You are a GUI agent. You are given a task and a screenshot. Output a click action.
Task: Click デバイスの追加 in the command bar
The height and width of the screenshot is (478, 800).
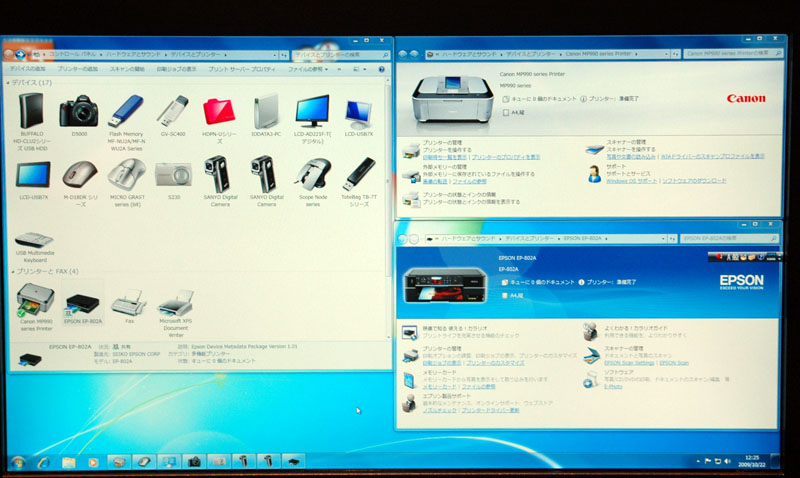(30, 69)
